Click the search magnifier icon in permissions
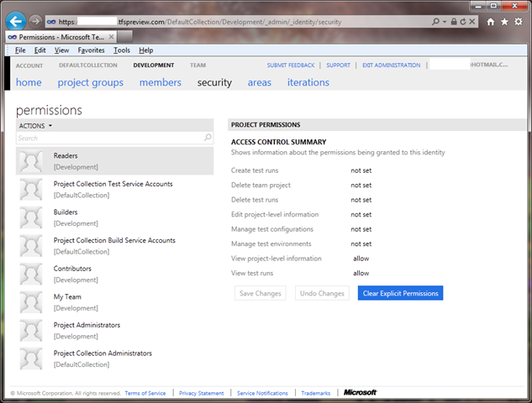Image resolution: width=532 pixels, height=403 pixels. [206, 138]
